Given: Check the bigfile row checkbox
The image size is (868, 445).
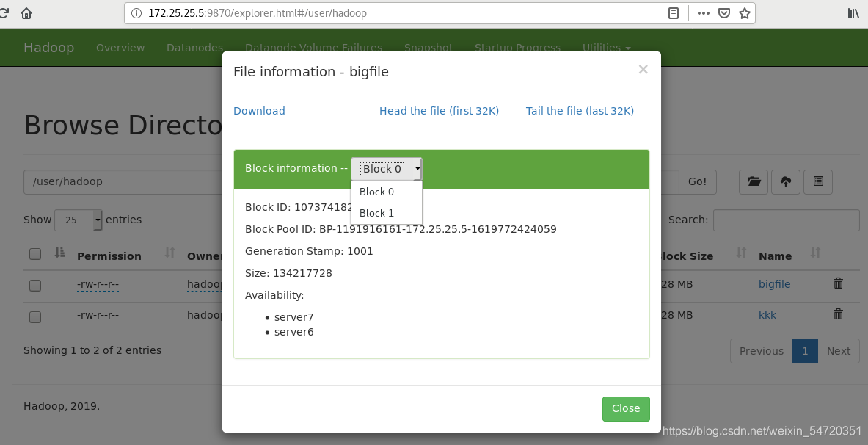Looking at the screenshot, I should pyautogui.click(x=35, y=286).
